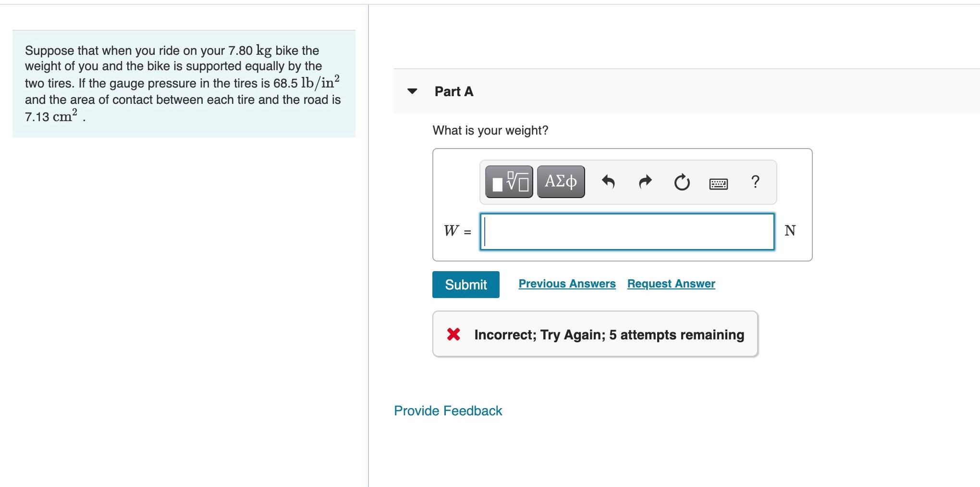
Task: Reset the answer with circular arrow icon
Action: coord(682,182)
